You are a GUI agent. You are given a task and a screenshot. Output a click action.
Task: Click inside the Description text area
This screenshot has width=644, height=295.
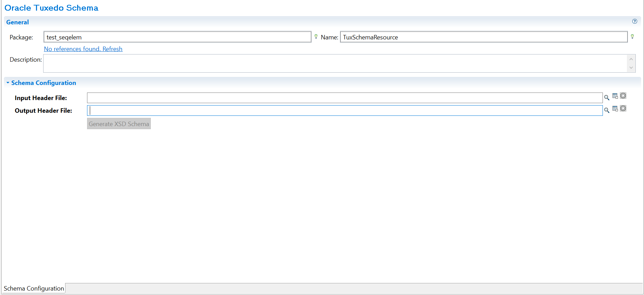[335, 63]
